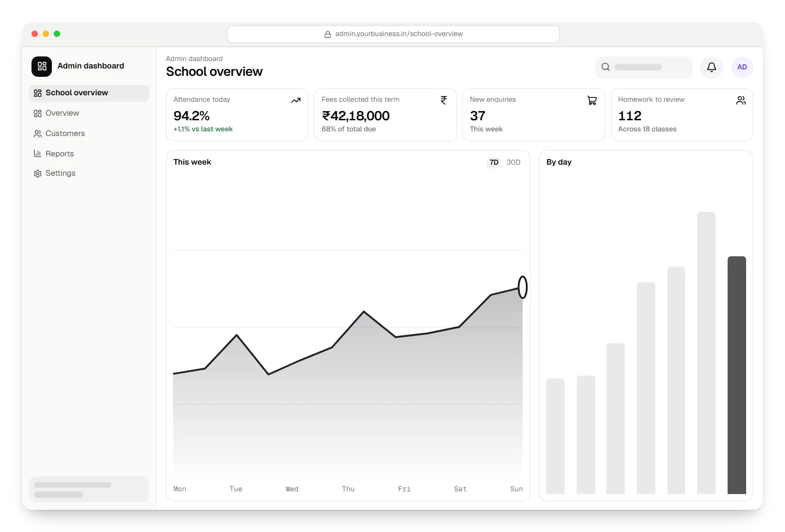Viewport: 785px width, 532px height.
Task: Click the Admin dashboard logo icon
Action: (x=42, y=66)
